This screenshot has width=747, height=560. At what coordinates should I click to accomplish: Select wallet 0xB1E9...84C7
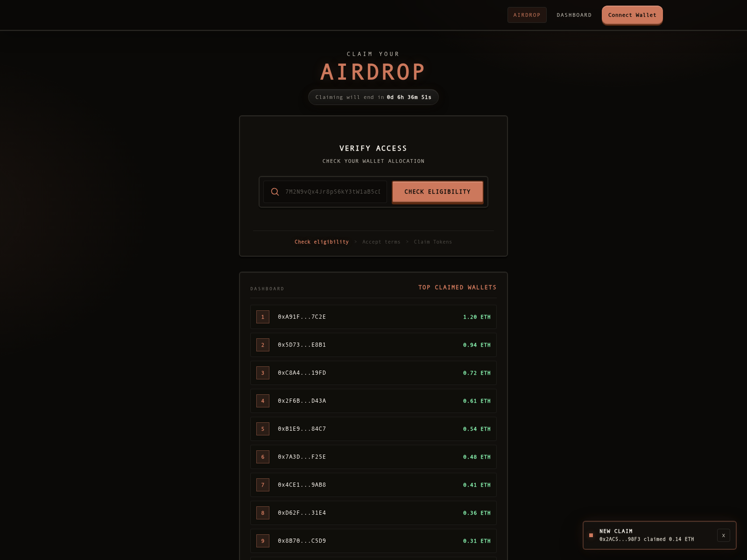[x=302, y=429]
